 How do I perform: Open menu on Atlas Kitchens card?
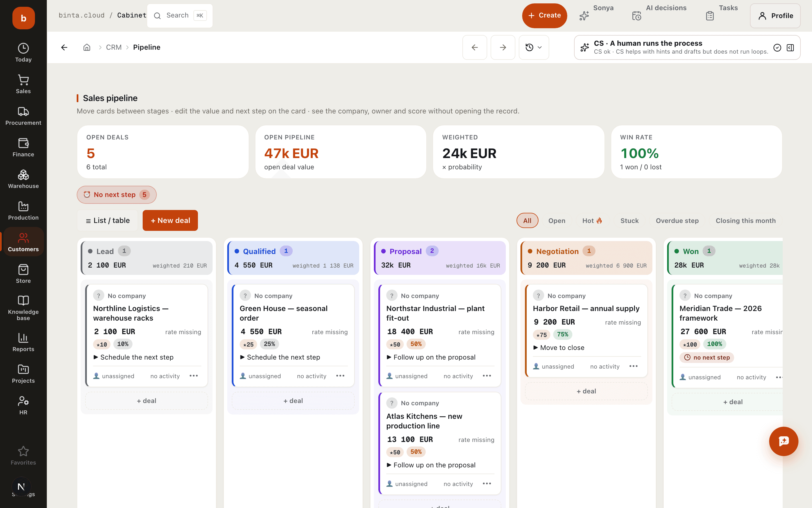point(487,483)
